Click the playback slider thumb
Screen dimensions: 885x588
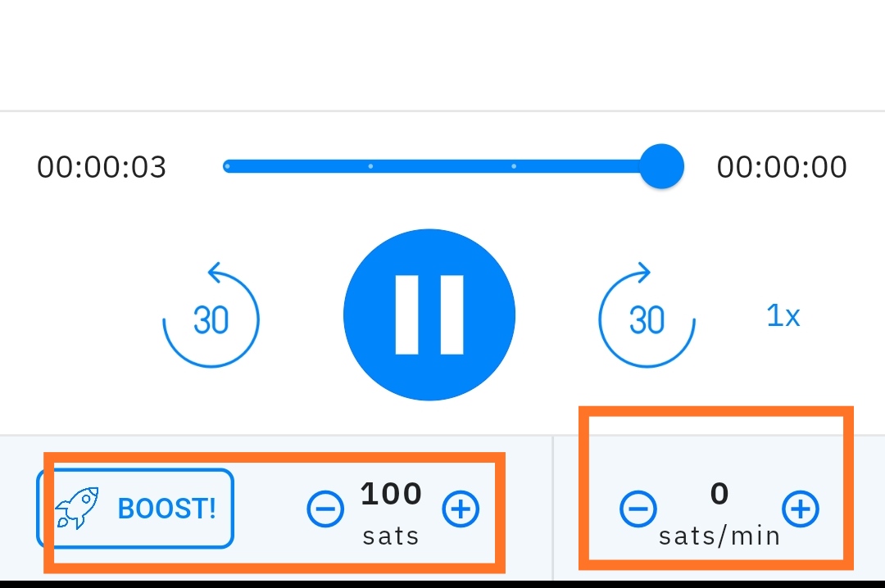pos(660,166)
